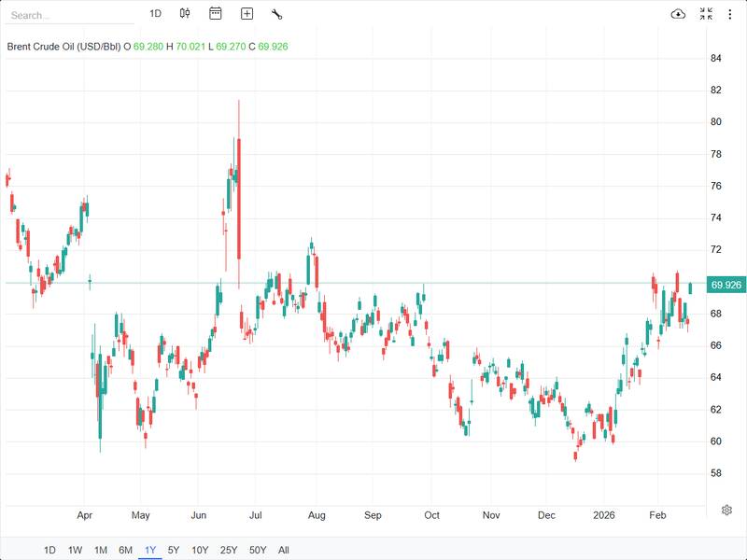Click the plus icon to add comparison
Image resolution: width=747 pixels, height=560 pixels.
click(x=247, y=14)
